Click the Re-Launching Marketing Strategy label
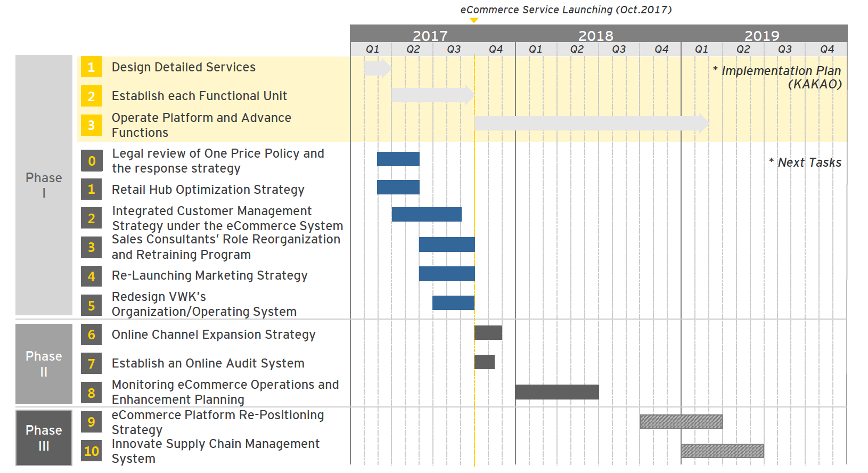868x473 pixels. pos(210,275)
